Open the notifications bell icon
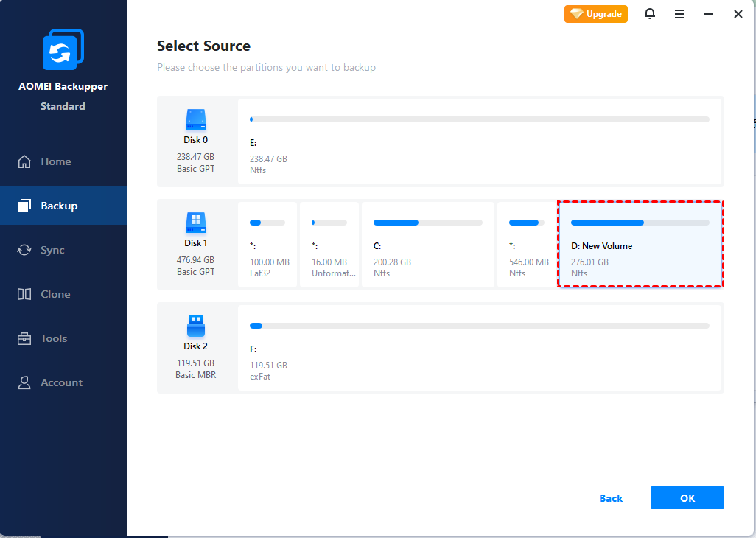This screenshot has width=756, height=538. 650,14
